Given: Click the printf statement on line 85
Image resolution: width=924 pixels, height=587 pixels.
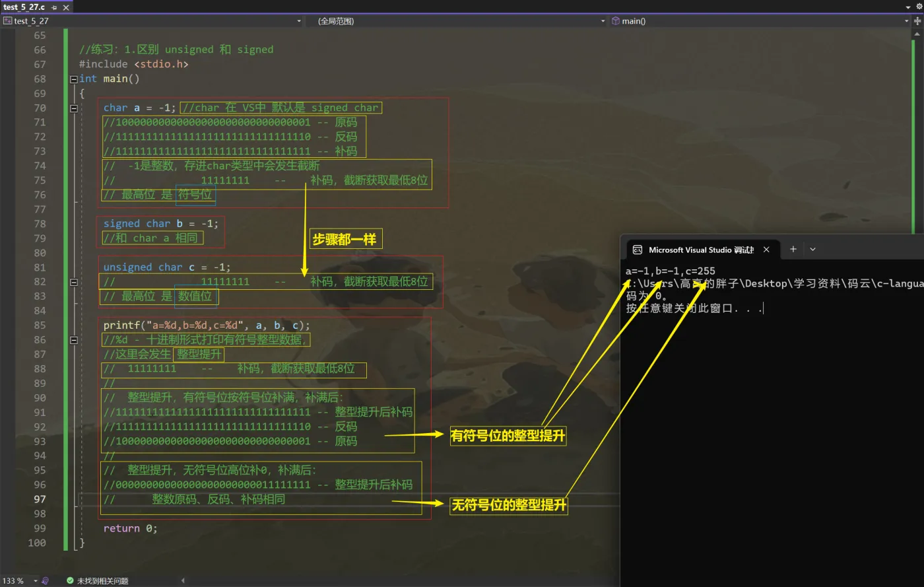Looking at the screenshot, I should (207, 326).
